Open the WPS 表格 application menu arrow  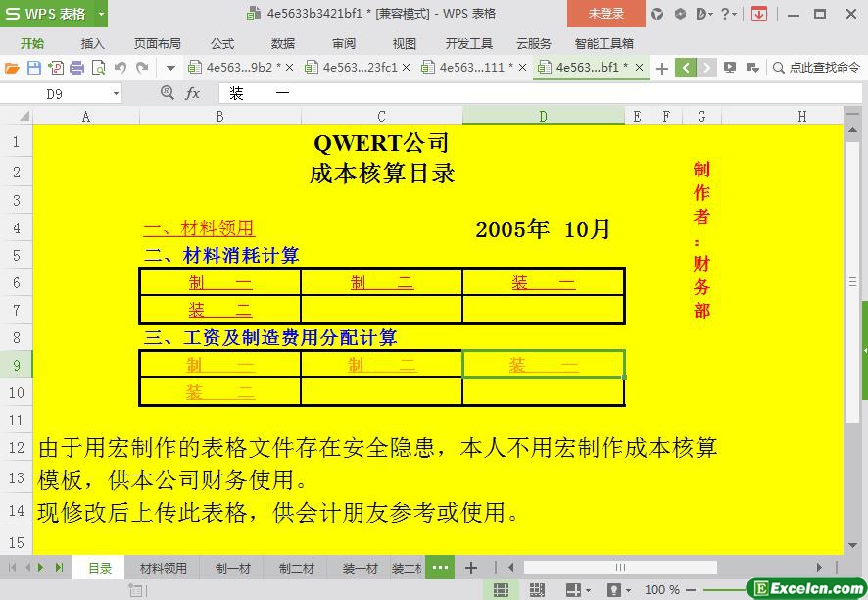click(x=101, y=14)
